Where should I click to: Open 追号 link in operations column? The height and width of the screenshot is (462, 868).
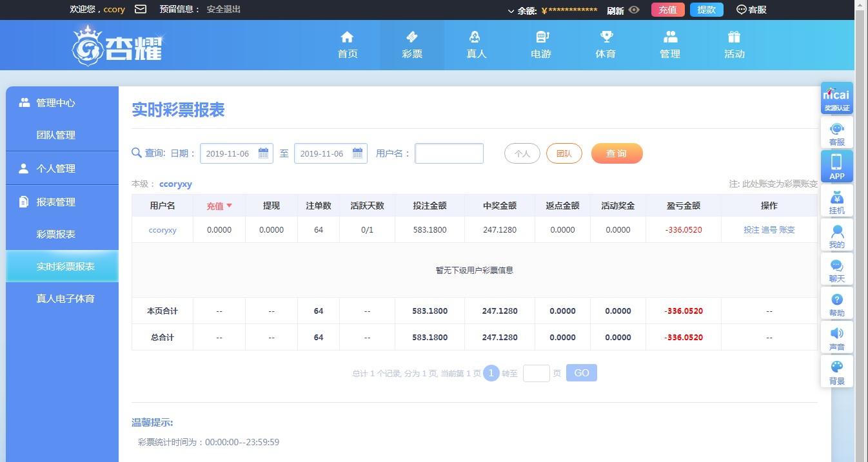769,229
